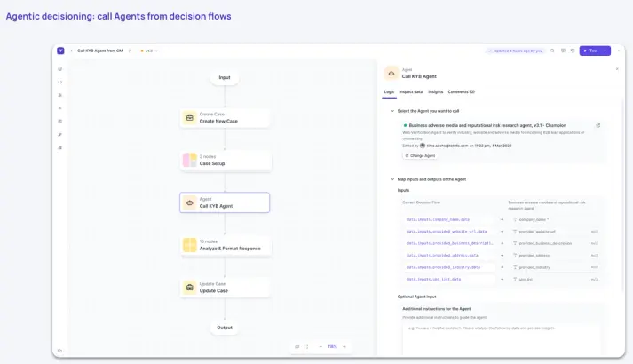
Task: Click the briefcase icon on the Update Case node
Action: [190, 288]
